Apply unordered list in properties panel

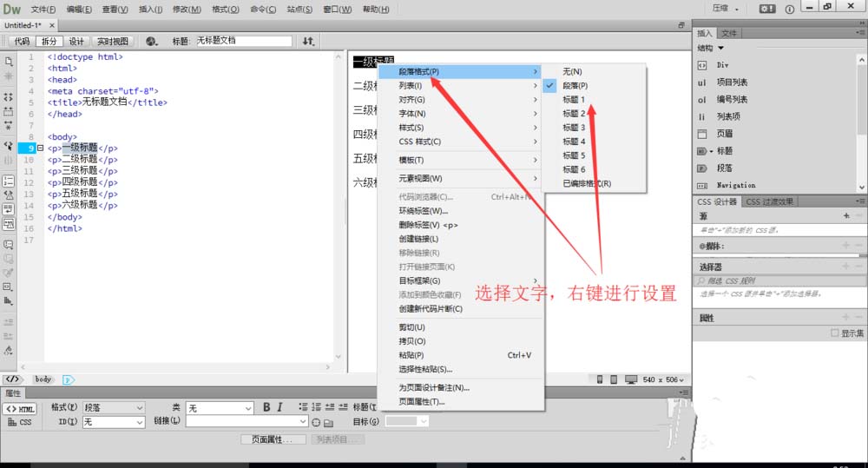[303, 407]
